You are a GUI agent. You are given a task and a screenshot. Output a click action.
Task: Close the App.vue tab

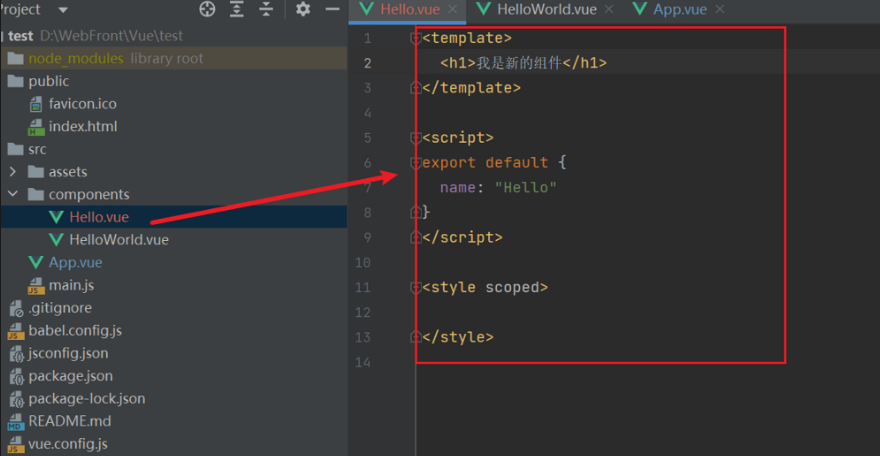pyautogui.click(x=720, y=10)
